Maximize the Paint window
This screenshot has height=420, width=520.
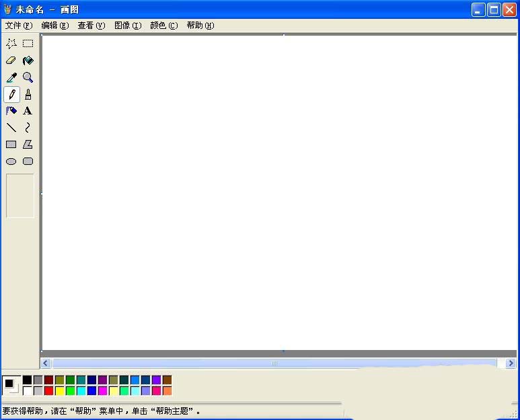(x=494, y=10)
